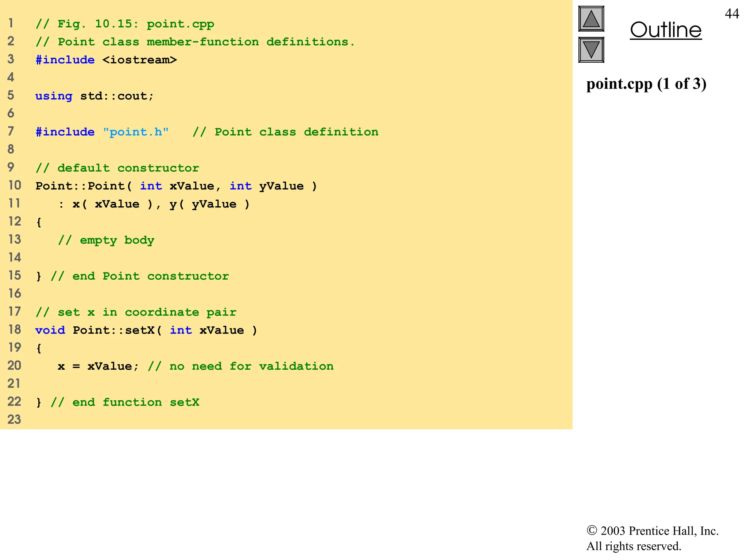
Task: Click the Outline heading link
Action: pyautogui.click(x=665, y=30)
